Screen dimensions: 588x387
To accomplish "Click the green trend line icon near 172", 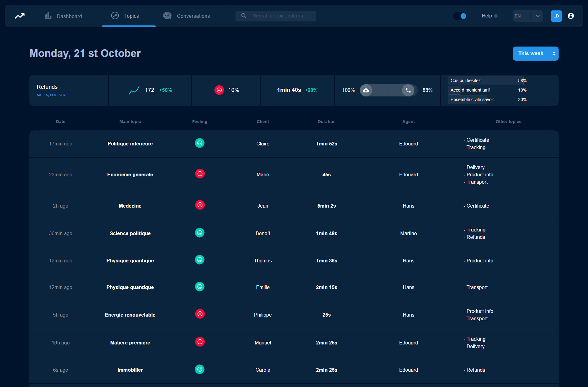I will coord(134,90).
